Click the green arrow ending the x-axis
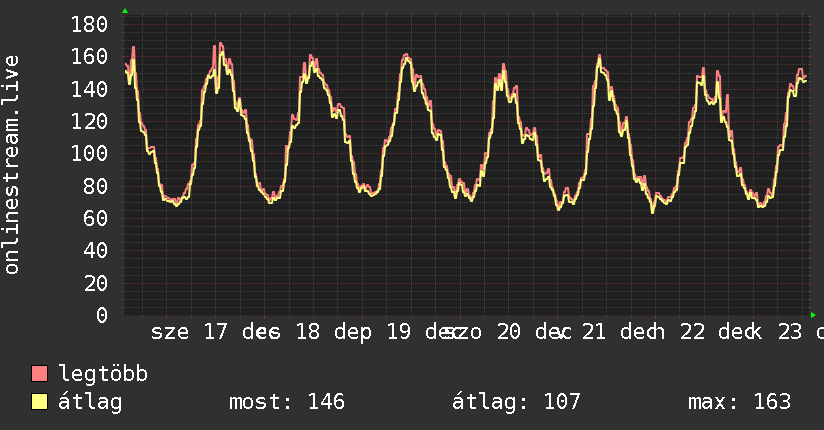Image resolution: width=824 pixels, height=430 pixels. point(813,315)
